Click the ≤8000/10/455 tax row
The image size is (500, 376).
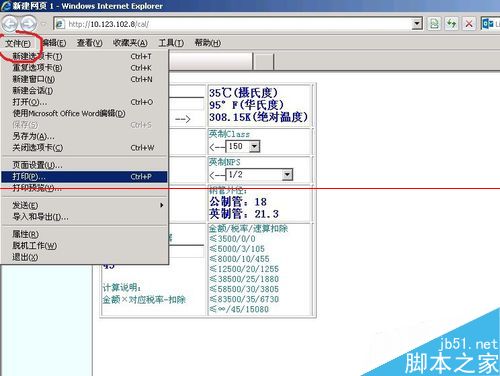point(240,259)
